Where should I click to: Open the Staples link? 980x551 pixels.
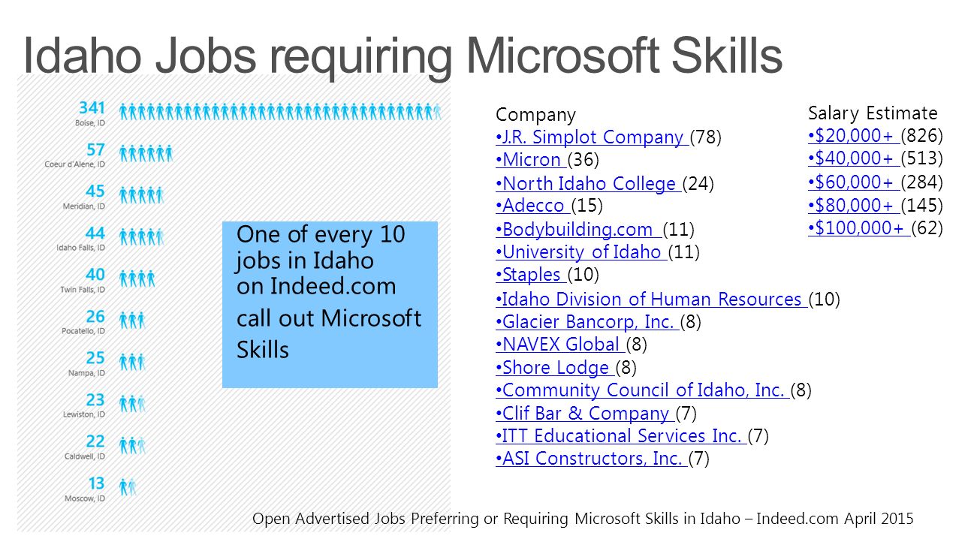pyautogui.click(x=532, y=275)
